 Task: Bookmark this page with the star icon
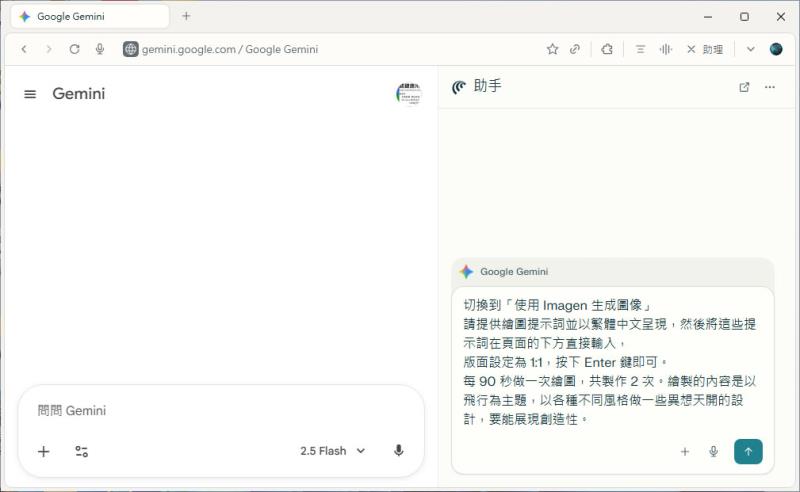552,49
